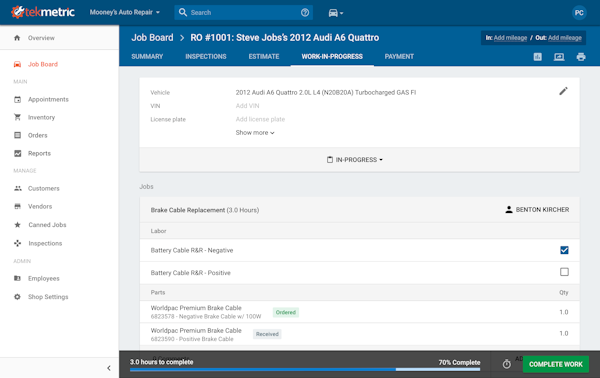Click the Shop Settings gear icon
The height and width of the screenshot is (378, 600).
point(18,297)
